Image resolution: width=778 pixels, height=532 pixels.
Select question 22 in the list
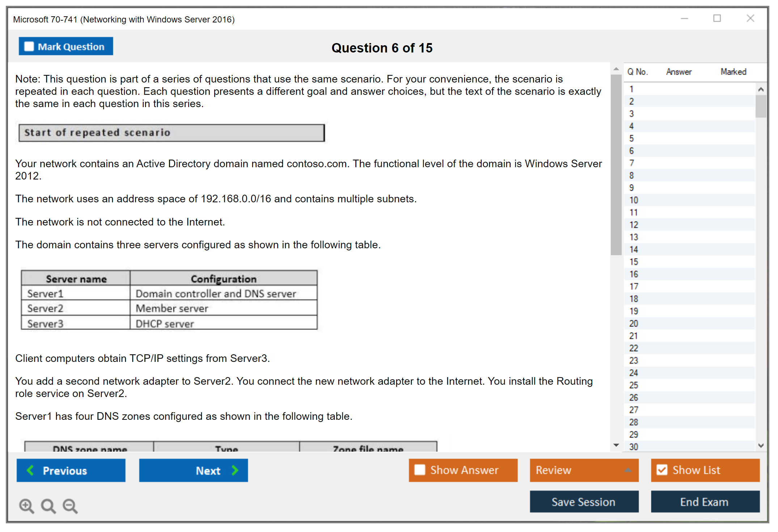pos(634,348)
